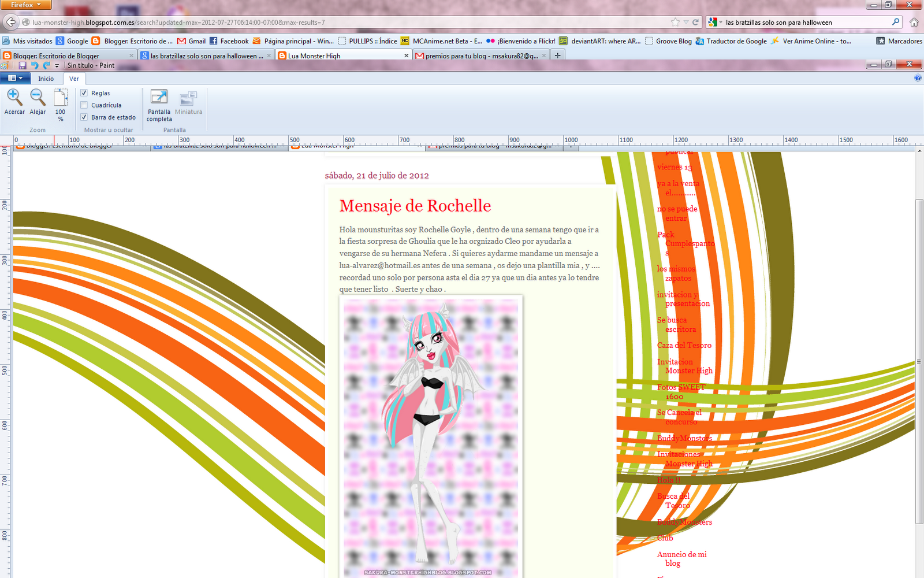Open Paint help question mark

[x=918, y=78]
